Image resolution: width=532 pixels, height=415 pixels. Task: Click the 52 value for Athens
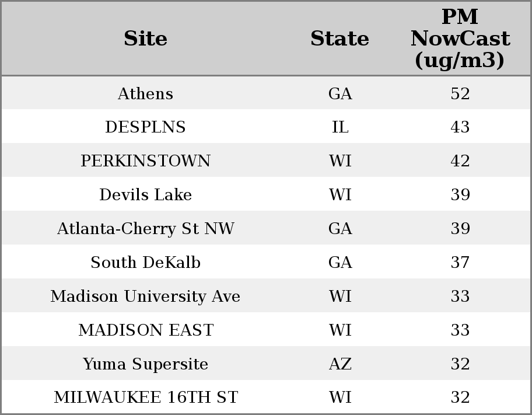[460, 93]
